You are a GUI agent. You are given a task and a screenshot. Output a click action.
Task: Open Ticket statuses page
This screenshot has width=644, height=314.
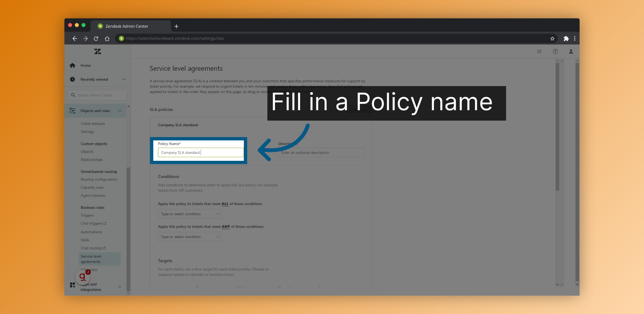[x=93, y=124]
